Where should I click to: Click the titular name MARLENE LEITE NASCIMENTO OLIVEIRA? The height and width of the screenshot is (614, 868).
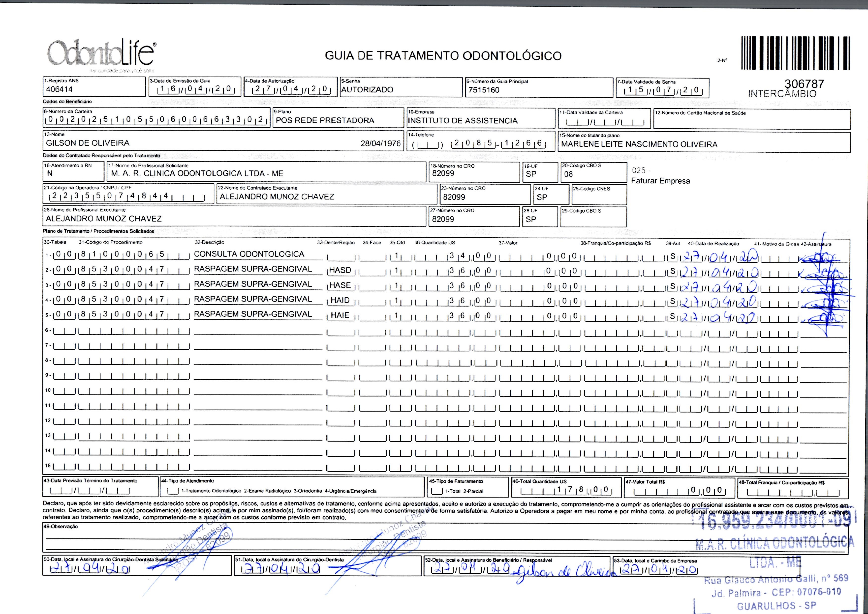pos(639,144)
